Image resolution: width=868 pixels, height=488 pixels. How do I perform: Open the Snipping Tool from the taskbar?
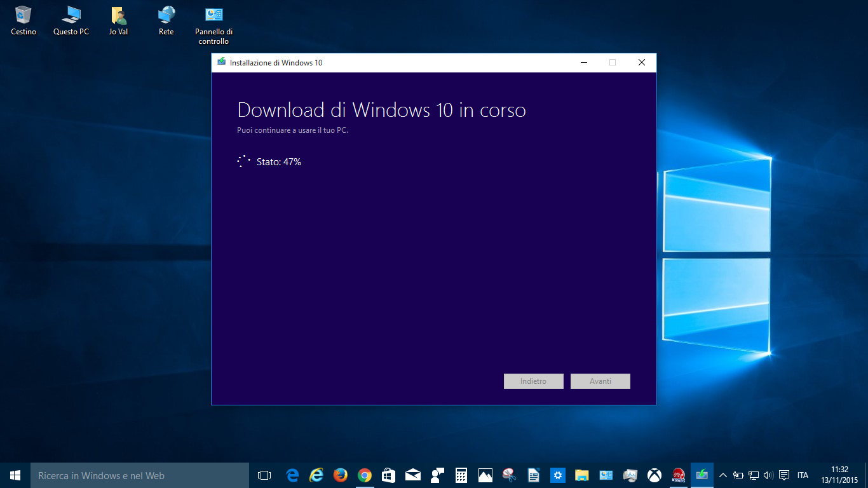[510, 475]
